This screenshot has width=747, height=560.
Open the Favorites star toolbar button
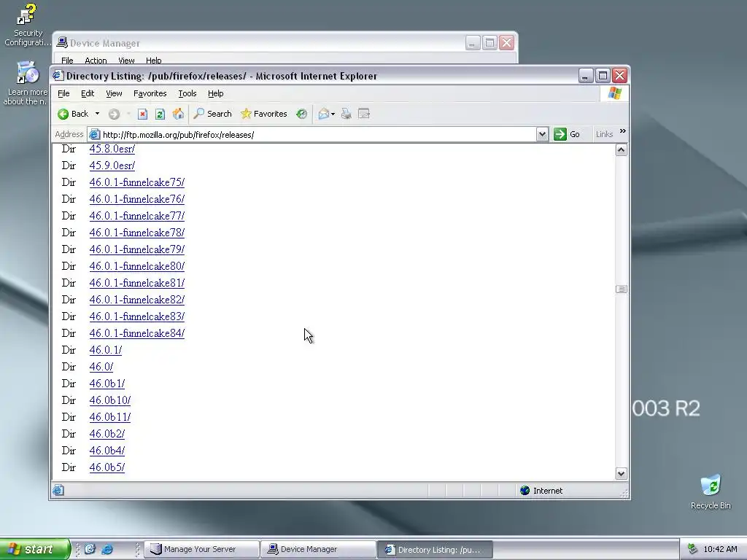pos(264,114)
